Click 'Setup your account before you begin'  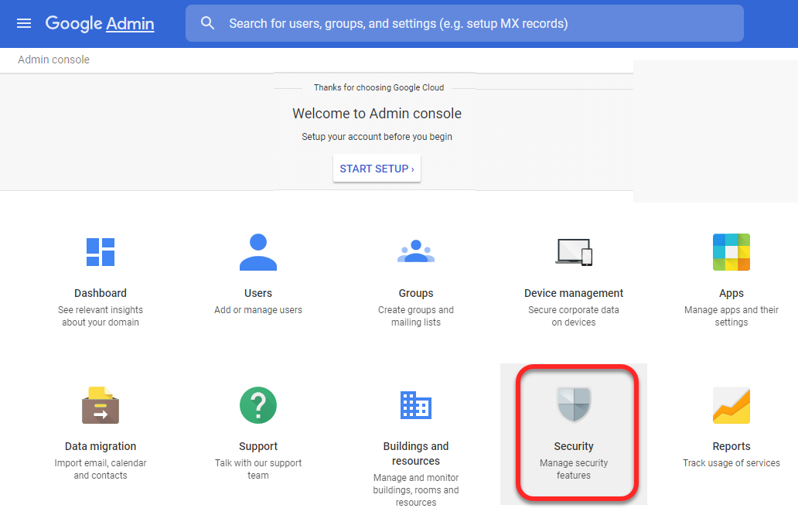coord(377,136)
